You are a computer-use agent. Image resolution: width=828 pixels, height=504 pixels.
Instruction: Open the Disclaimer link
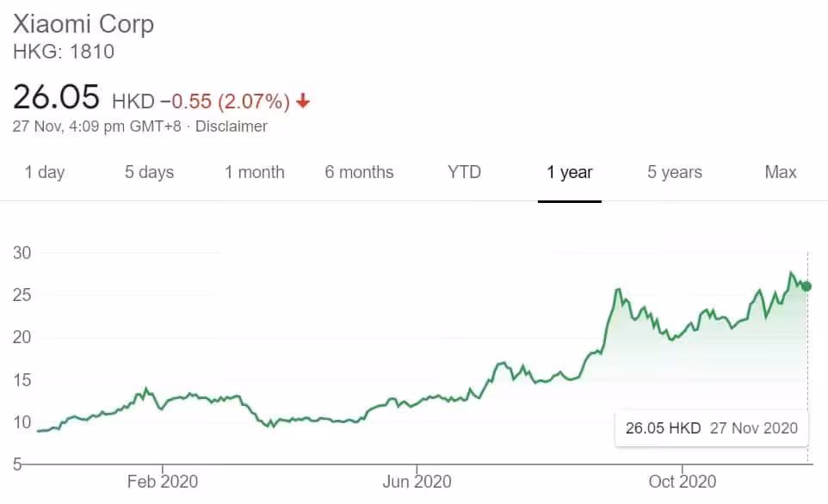pyautogui.click(x=231, y=126)
